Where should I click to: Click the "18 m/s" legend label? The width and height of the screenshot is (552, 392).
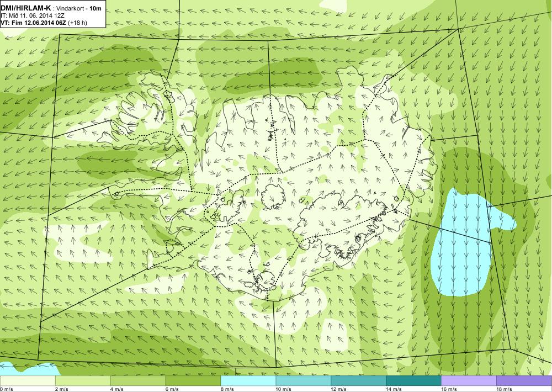pyautogui.click(x=504, y=389)
